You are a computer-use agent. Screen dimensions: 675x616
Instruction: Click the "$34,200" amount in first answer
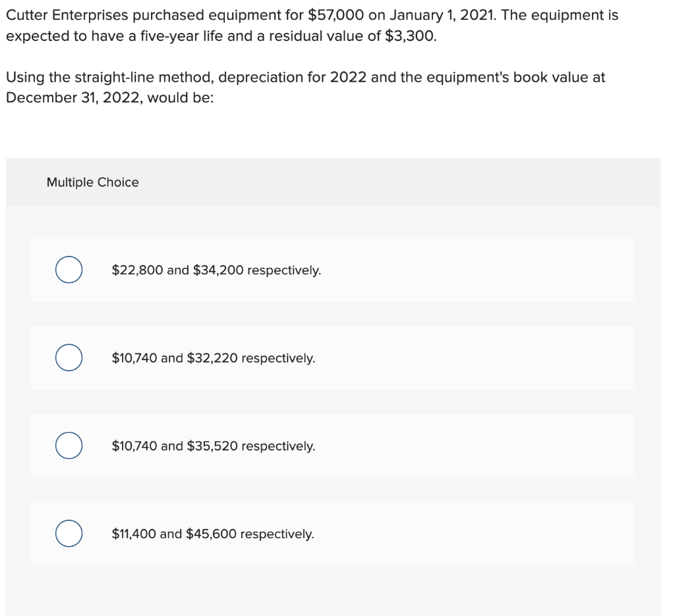point(218,270)
